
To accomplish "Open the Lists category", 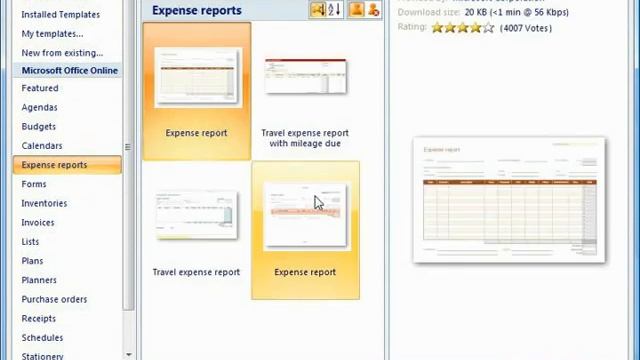I will (x=30, y=242).
